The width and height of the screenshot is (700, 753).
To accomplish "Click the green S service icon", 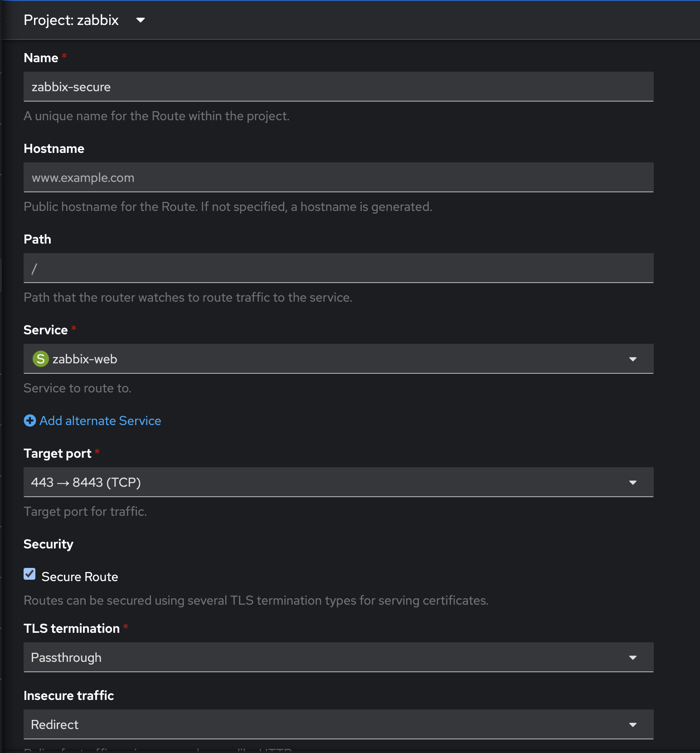I will [40, 359].
